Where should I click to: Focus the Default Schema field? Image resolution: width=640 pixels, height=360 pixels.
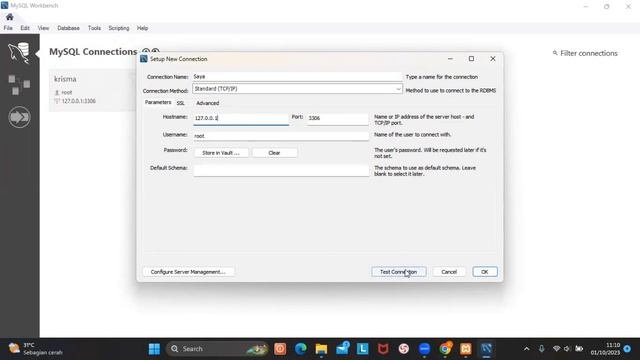click(281, 170)
